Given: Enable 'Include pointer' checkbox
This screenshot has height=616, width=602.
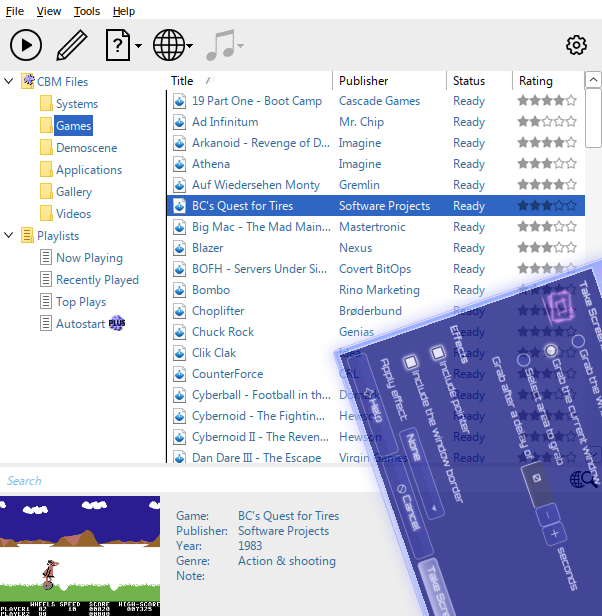Looking at the screenshot, I should (x=437, y=353).
